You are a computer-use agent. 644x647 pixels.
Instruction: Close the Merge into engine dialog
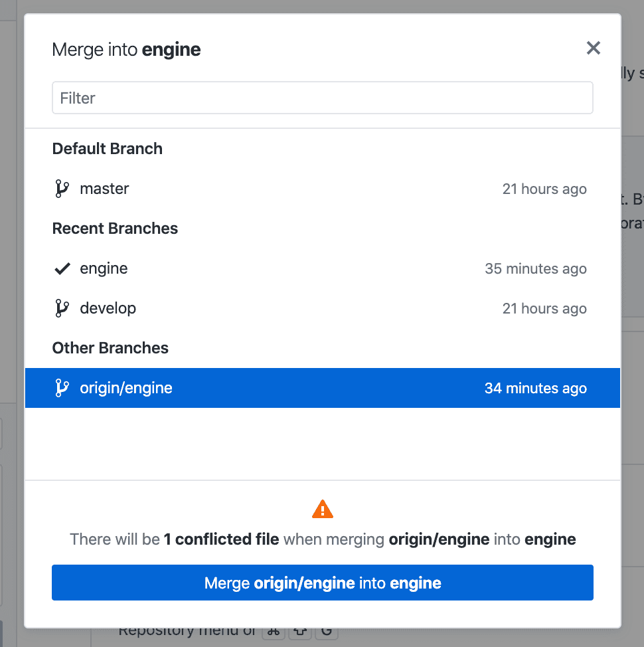pyautogui.click(x=593, y=48)
